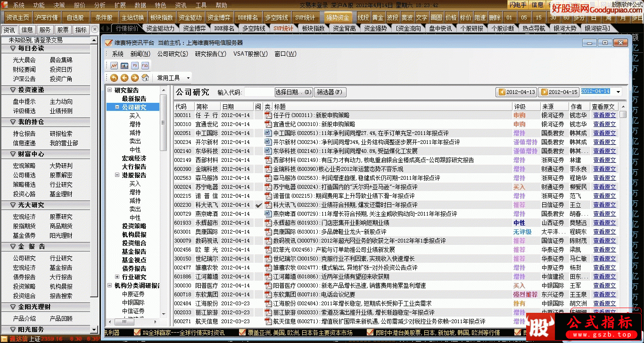Viewport: 644px width, 343px height.
Task: Toggle checkbox before XQ全球赢家 ticker item
Action: [x=137, y=333]
